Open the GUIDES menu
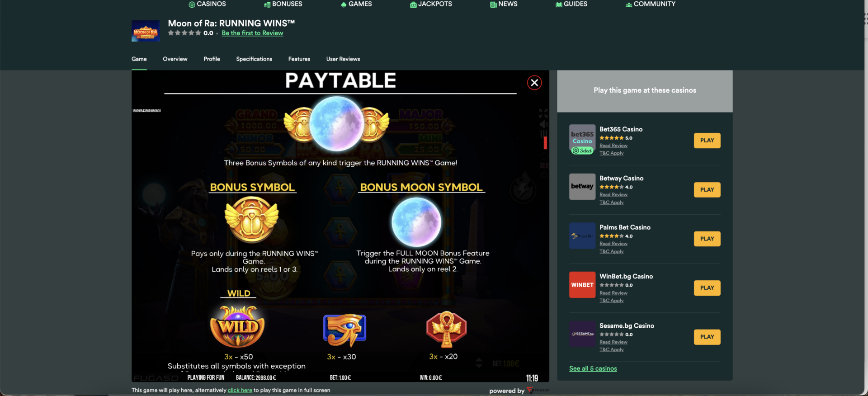 (571, 4)
